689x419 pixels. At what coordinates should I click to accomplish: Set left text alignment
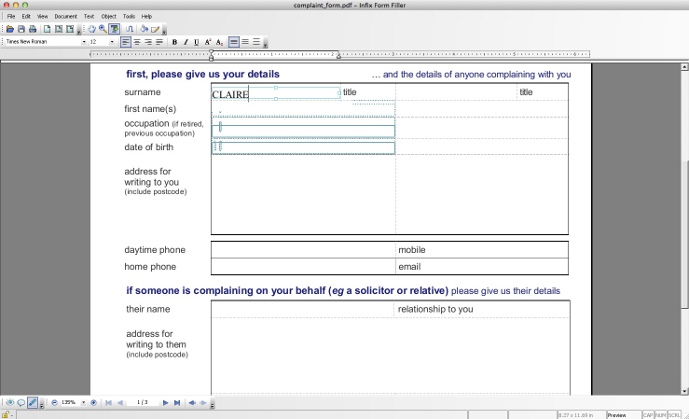coord(126,42)
